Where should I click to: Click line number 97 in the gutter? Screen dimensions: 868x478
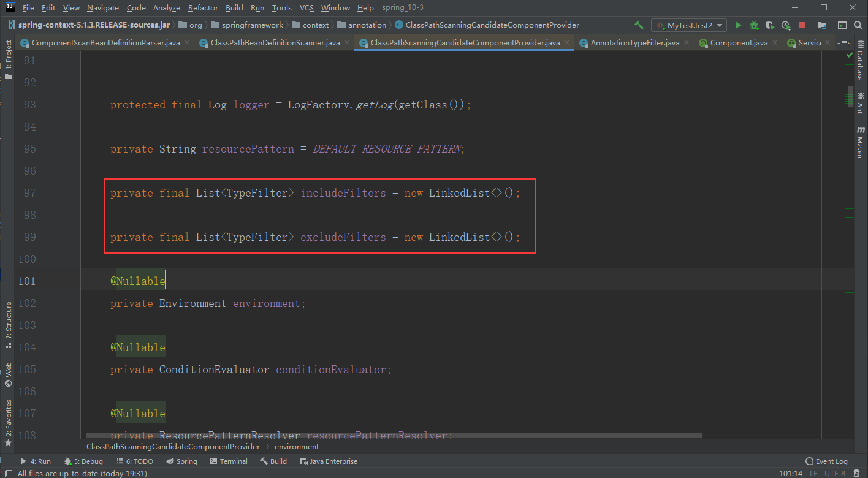point(30,193)
